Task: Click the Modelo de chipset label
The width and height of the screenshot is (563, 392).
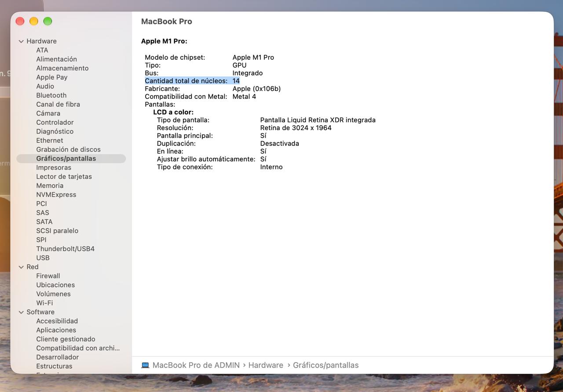Action: coord(175,58)
